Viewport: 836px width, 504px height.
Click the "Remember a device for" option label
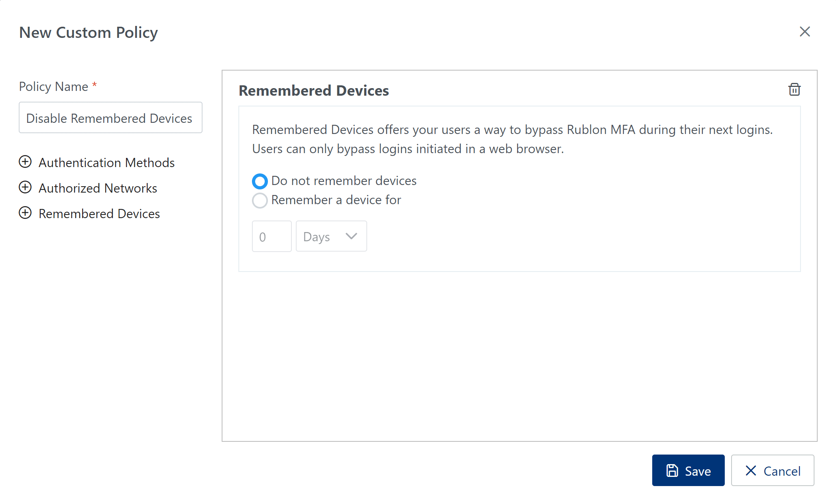(336, 200)
